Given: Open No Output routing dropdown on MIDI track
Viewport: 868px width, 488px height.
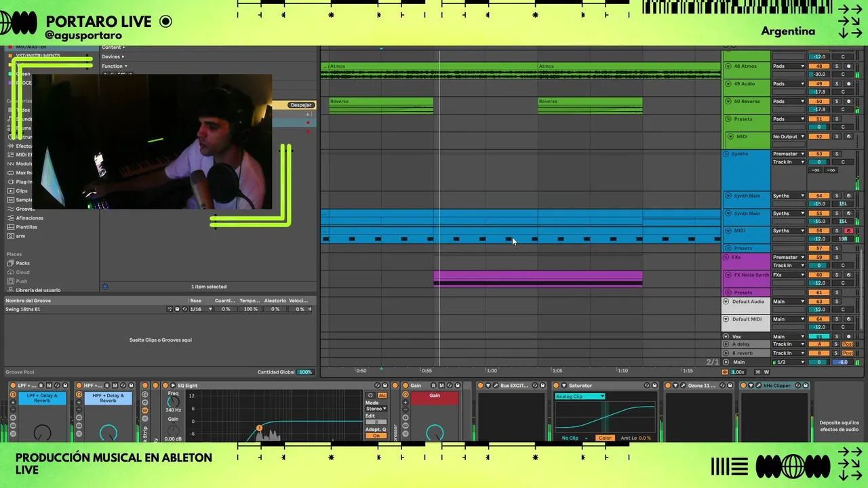Looking at the screenshot, I should 789,137.
